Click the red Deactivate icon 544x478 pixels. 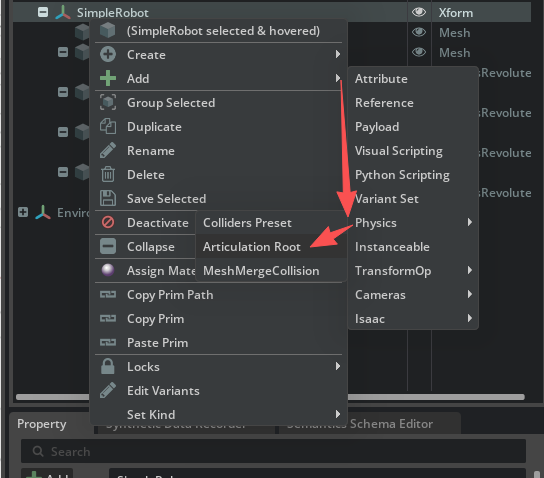point(108,222)
